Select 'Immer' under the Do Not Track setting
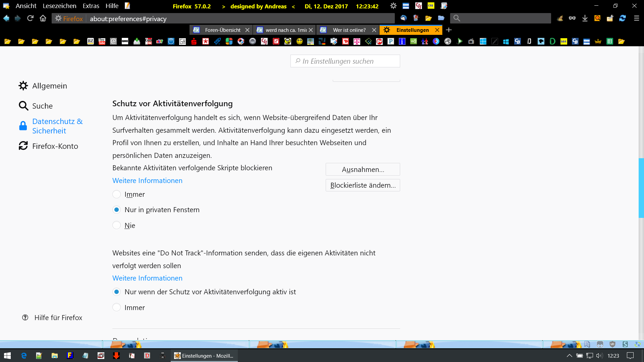This screenshot has width=644, height=362. 116,307
